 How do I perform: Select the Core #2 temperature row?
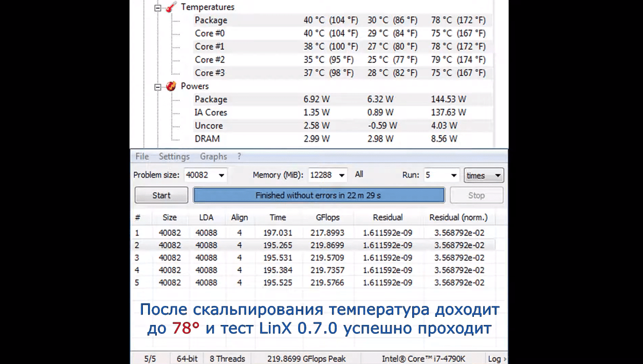(x=210, y=60)
